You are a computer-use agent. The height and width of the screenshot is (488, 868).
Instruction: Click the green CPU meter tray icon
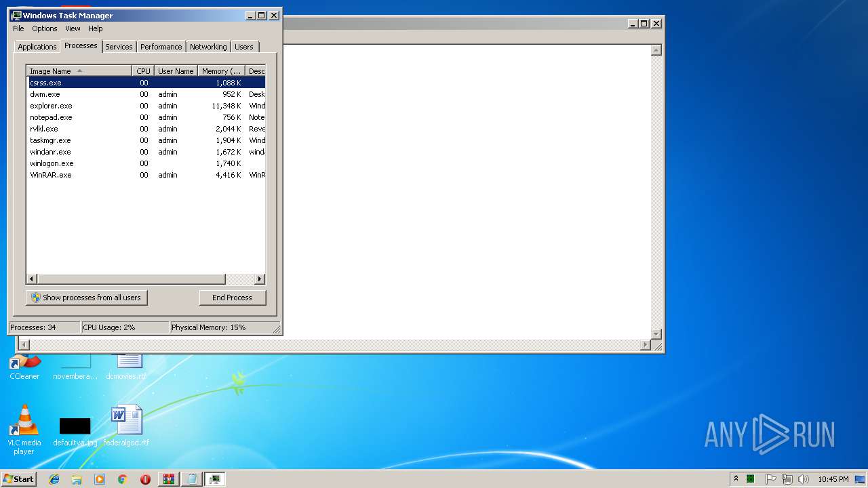click(x=751, y=479)
